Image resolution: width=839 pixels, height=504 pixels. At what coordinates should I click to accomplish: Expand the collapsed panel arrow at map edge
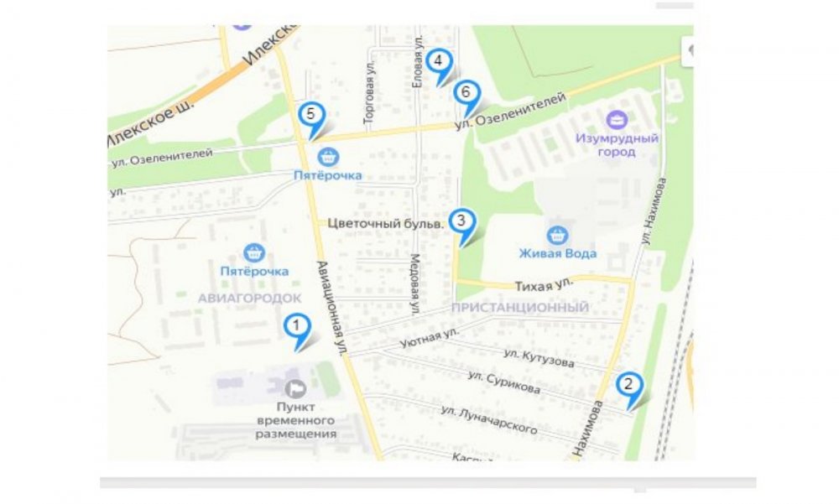pyautogui.click(x=688, y=51)
